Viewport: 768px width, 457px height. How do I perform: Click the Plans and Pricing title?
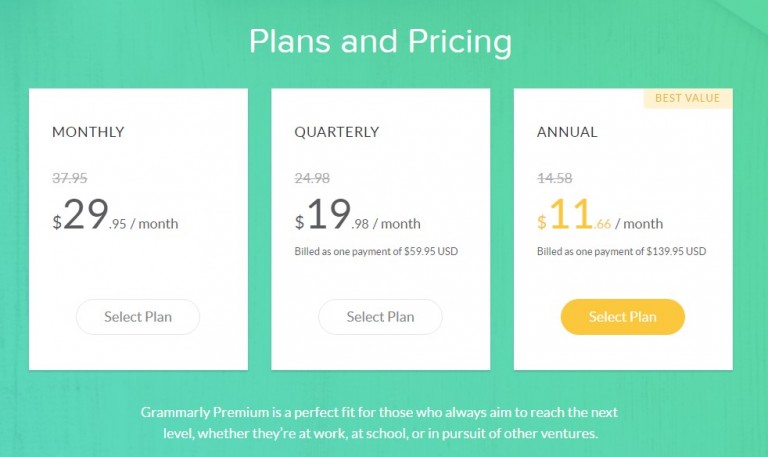click(x=381, y=42)
